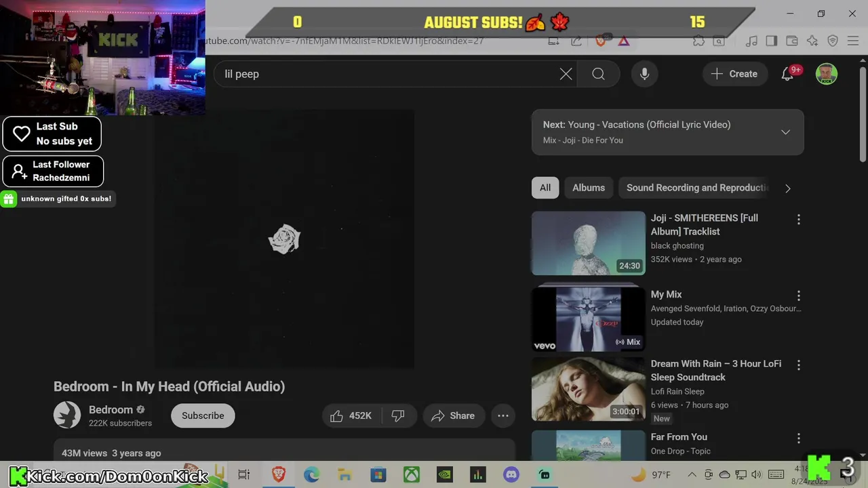Viewport: 868px width, 488px height.
Task: Show more filter chips with the arrow
Action: pyautogui.click(x=787, y=188)
